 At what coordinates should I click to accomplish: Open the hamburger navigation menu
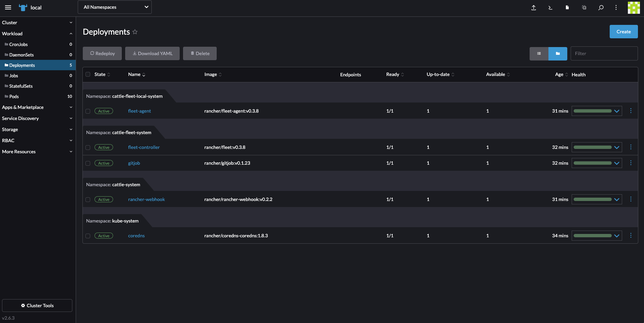click(x=8, y=7)
